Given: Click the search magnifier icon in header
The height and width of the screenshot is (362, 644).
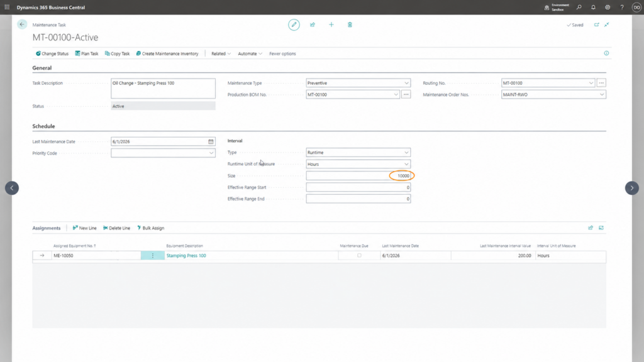Looking at the screenshot, I should pos(579,7).
